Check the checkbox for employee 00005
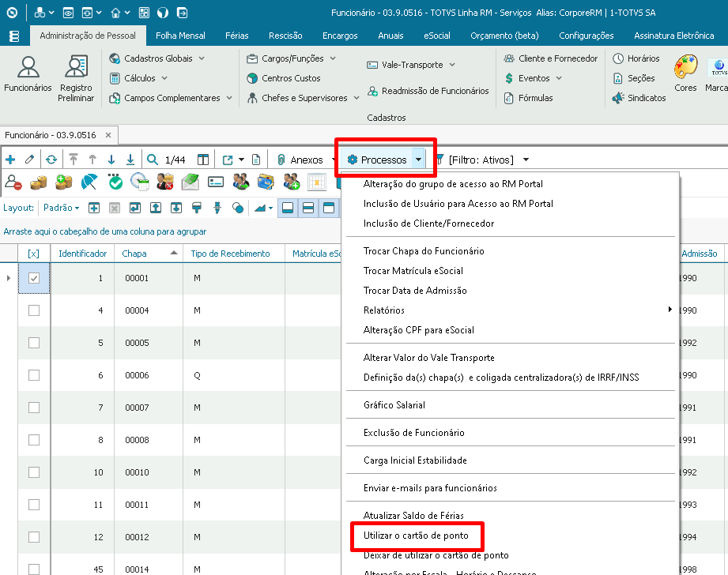The height and width of the screenshot is (575, 728). click(x=34, y=343)
